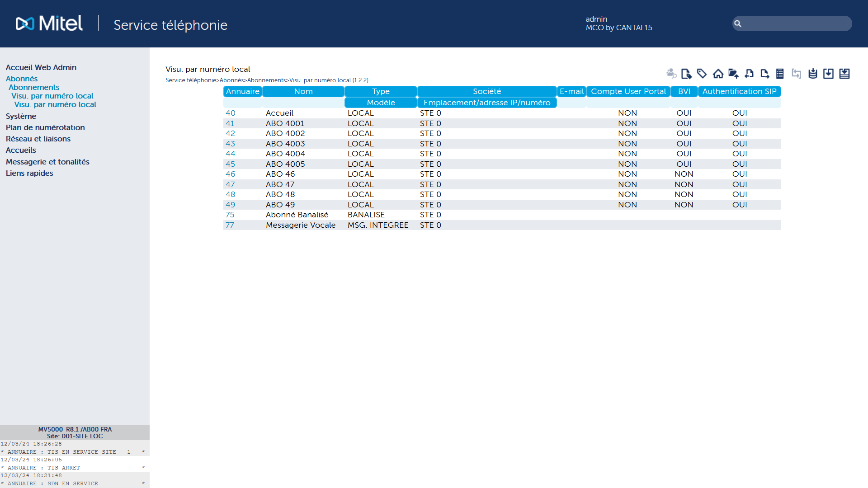Sort by BVI column header
The width and height of the screenshot is (868, 488).
point(684,91)
